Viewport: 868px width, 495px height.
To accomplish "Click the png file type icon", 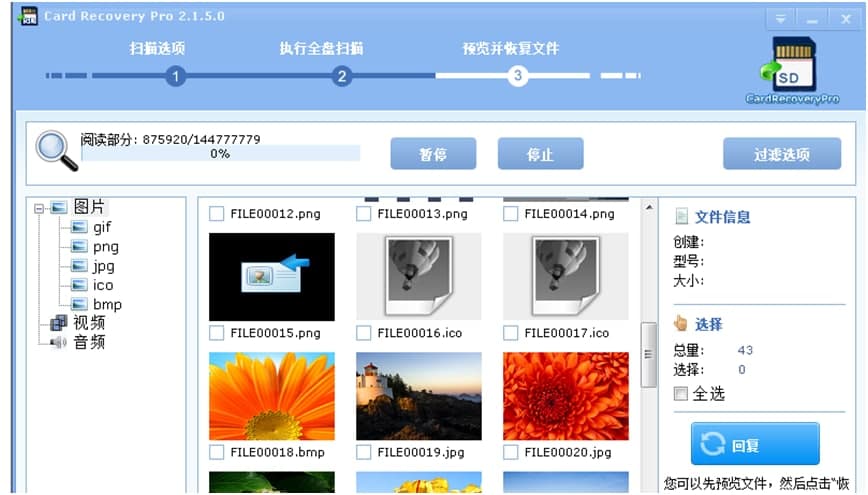I will pos(79,246).
